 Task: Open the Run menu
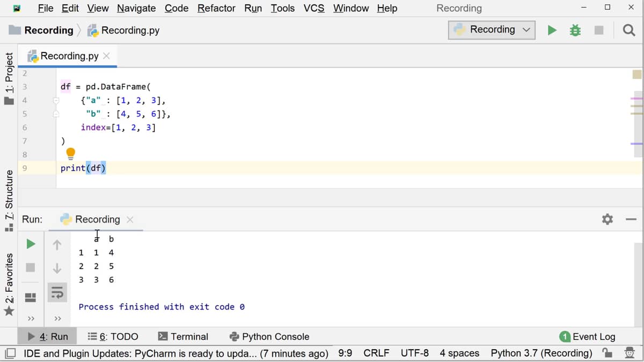pyautogui.click(x=253, y=8)
